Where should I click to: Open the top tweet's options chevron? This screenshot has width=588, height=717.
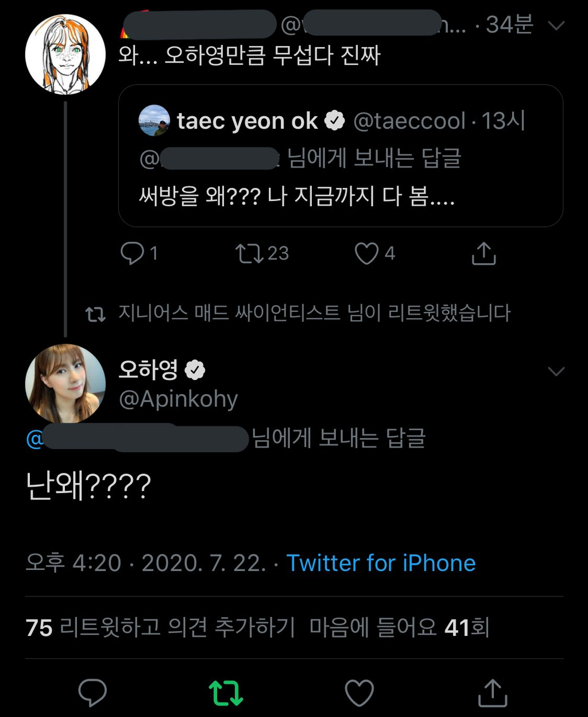pyautogui.click(x=556, y=25)
